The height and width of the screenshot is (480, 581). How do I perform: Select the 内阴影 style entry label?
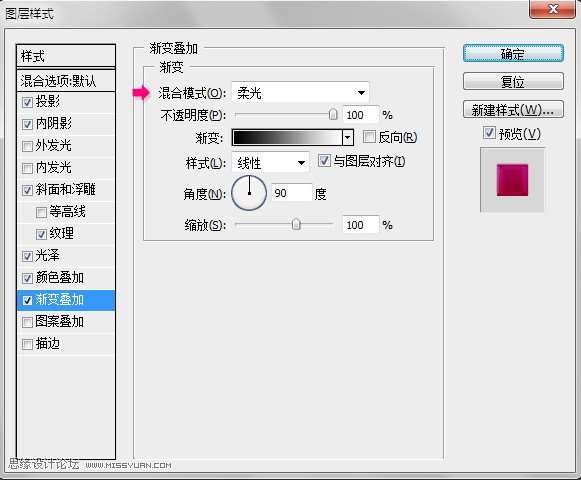[54, 123]
